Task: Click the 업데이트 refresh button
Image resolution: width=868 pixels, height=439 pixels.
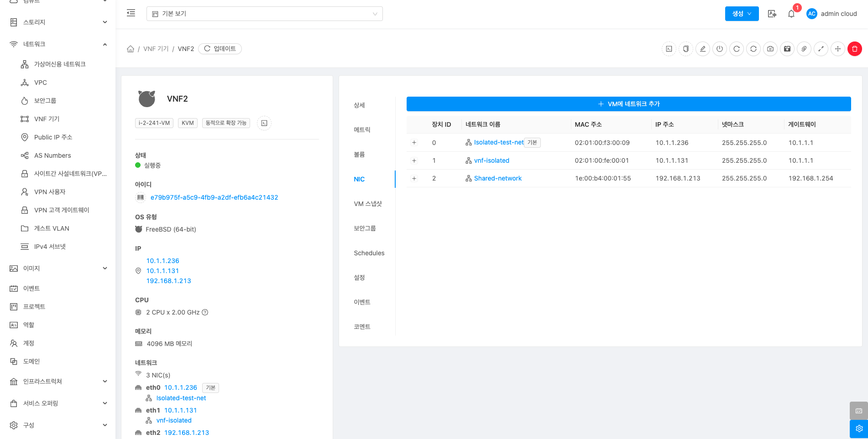Action: click(220, 49)
